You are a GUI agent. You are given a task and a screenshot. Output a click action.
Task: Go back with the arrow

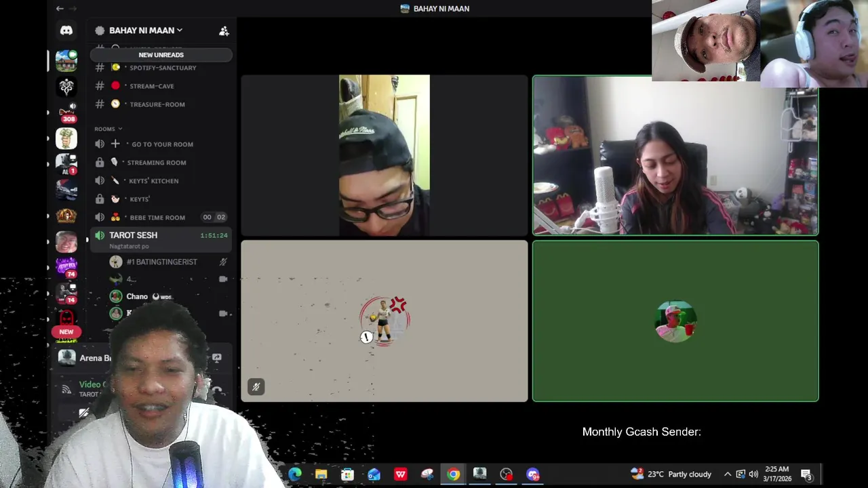[60, 8]
